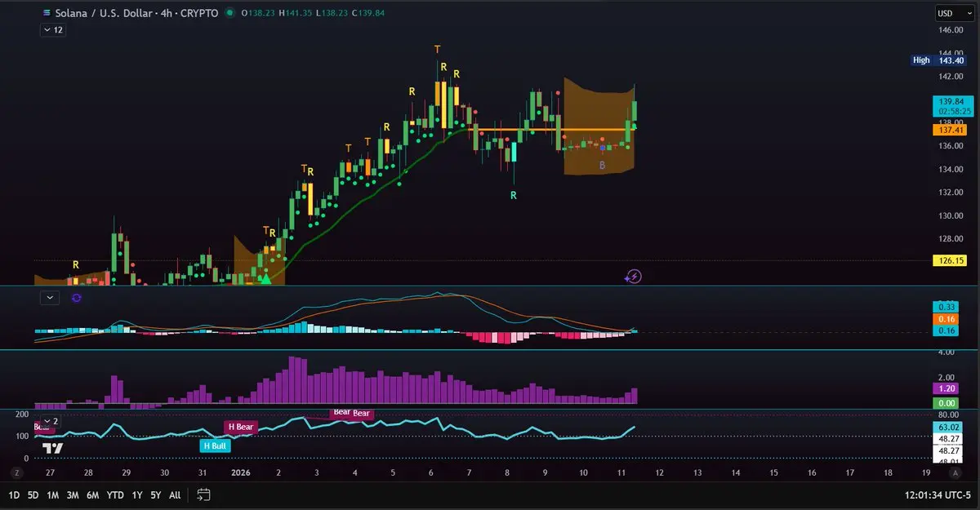
Task: Click the 130.00 price axis tick
Action: pyautogui.click(x=951, y=215)
